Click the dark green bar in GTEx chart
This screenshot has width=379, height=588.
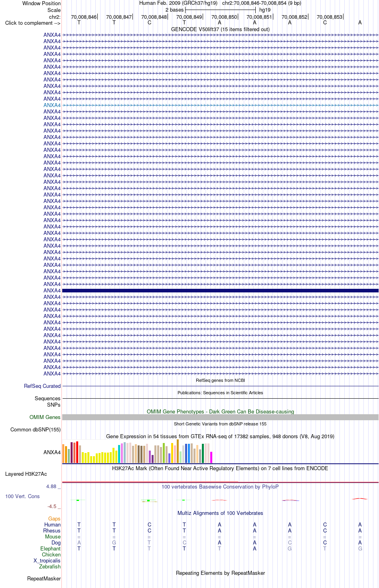point(203,453)
